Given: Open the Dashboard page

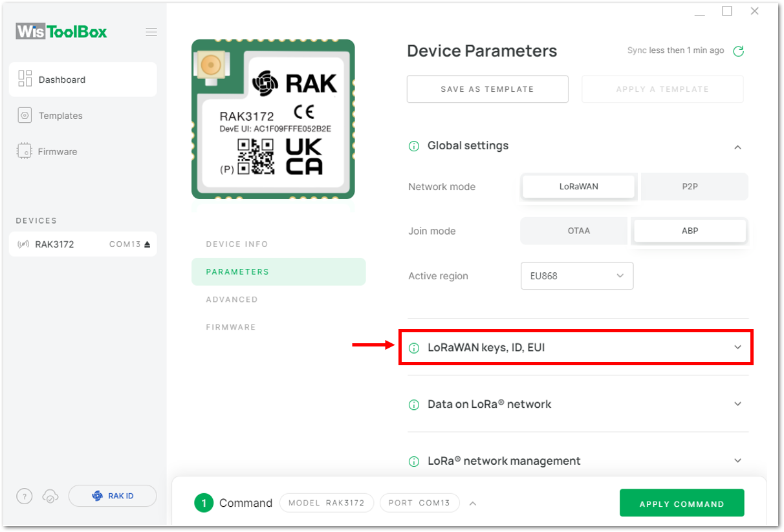Looking at the screenshot, I should [x=83, y=80].
